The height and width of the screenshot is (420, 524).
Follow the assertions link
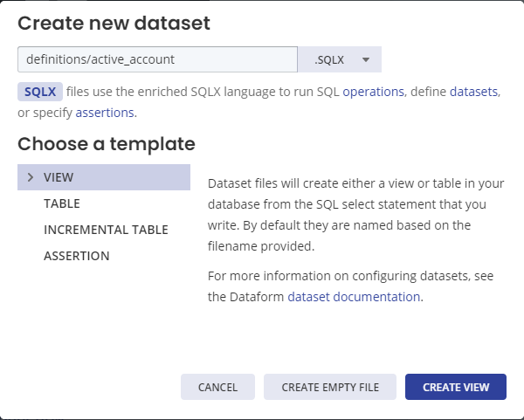click(105, 113)
